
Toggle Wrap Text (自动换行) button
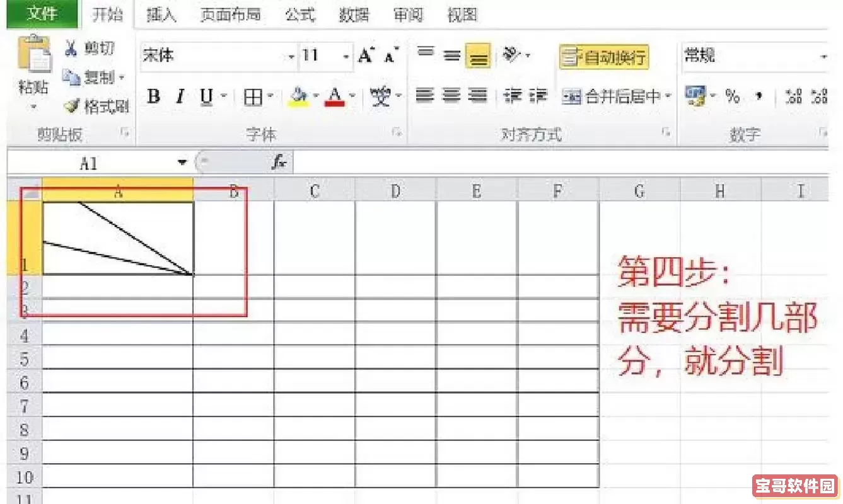click(604, 57)
